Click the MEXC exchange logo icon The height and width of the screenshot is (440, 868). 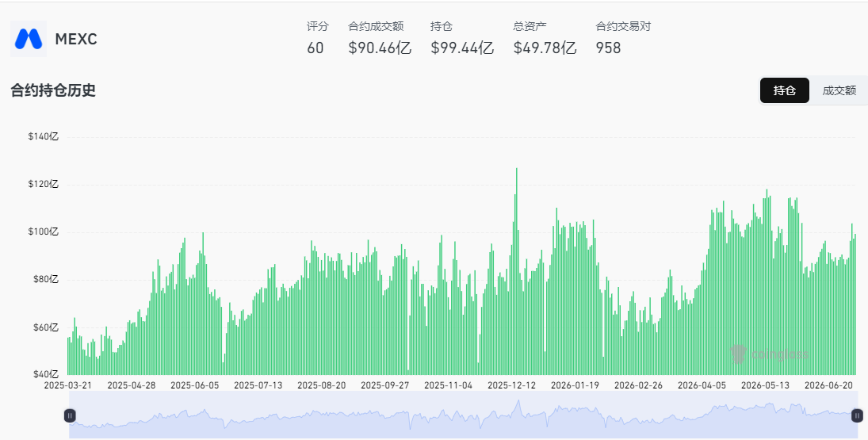29,39
